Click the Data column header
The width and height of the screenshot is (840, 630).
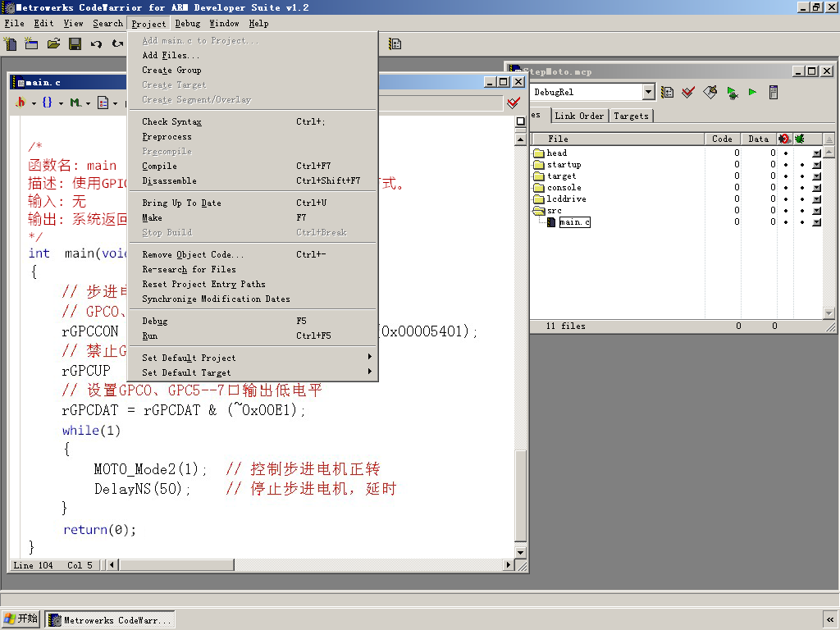(x=759, y=139)
